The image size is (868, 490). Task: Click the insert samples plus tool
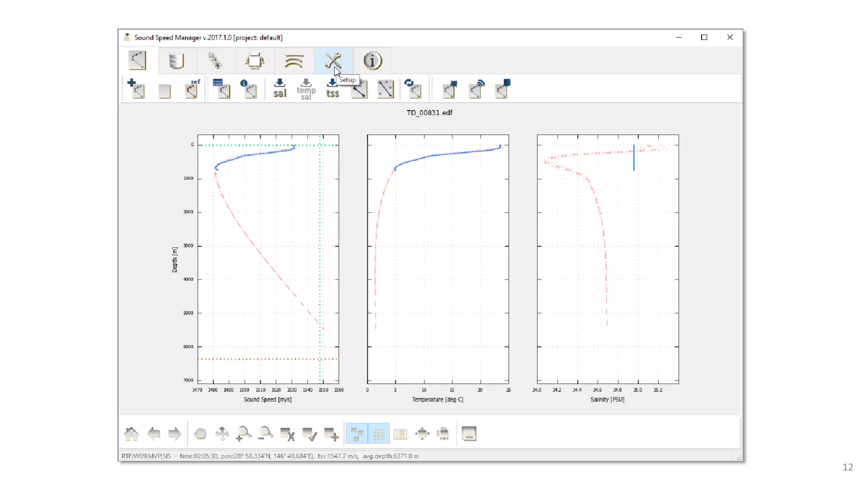click(x=331, y=434)
